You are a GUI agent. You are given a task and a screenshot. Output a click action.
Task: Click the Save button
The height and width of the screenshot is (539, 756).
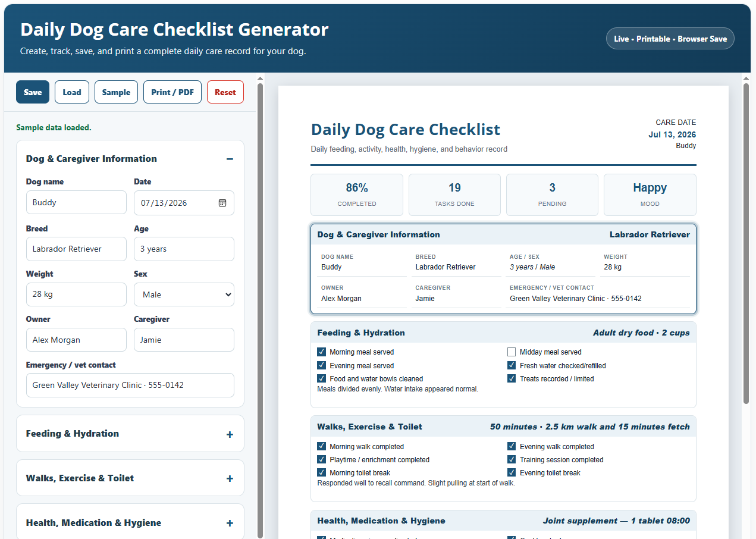(33, 92)
